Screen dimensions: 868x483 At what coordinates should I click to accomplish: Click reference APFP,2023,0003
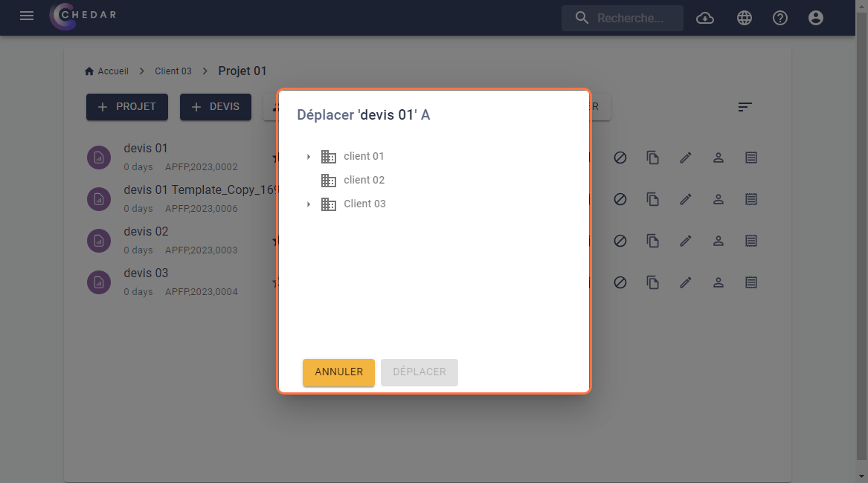201,250
